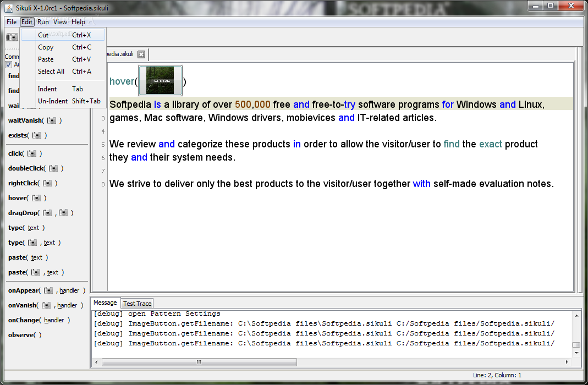Choose Select All from Edit menu

(x=63, y=71)
